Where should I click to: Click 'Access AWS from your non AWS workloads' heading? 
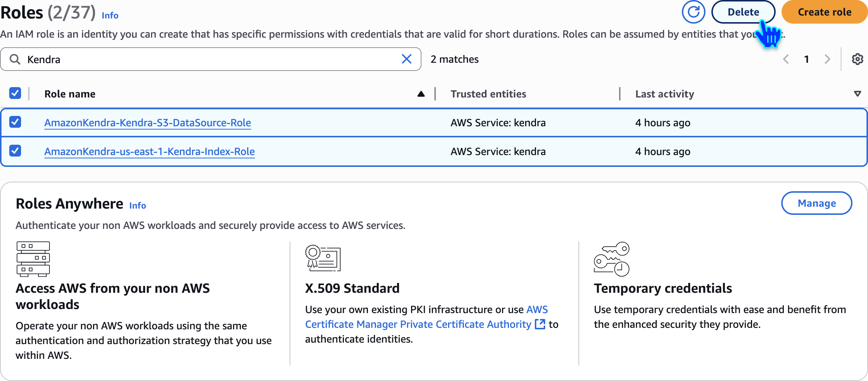[113, 296]
